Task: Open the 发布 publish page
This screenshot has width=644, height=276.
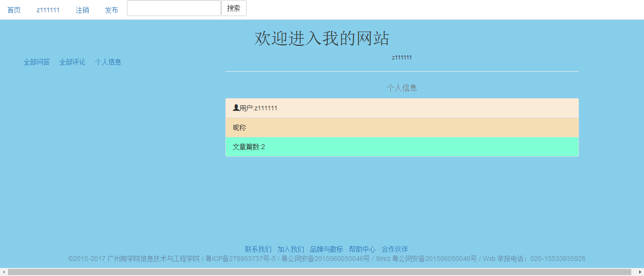Action: 112,10
